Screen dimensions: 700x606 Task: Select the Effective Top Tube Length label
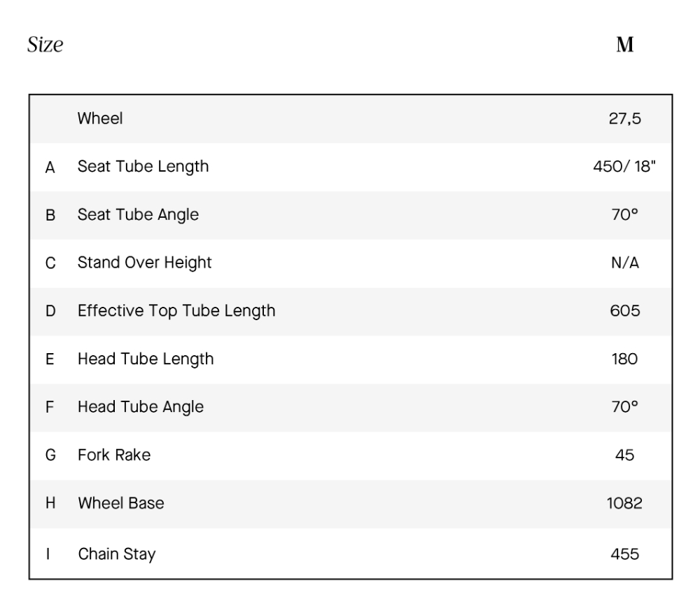[176, 311]
